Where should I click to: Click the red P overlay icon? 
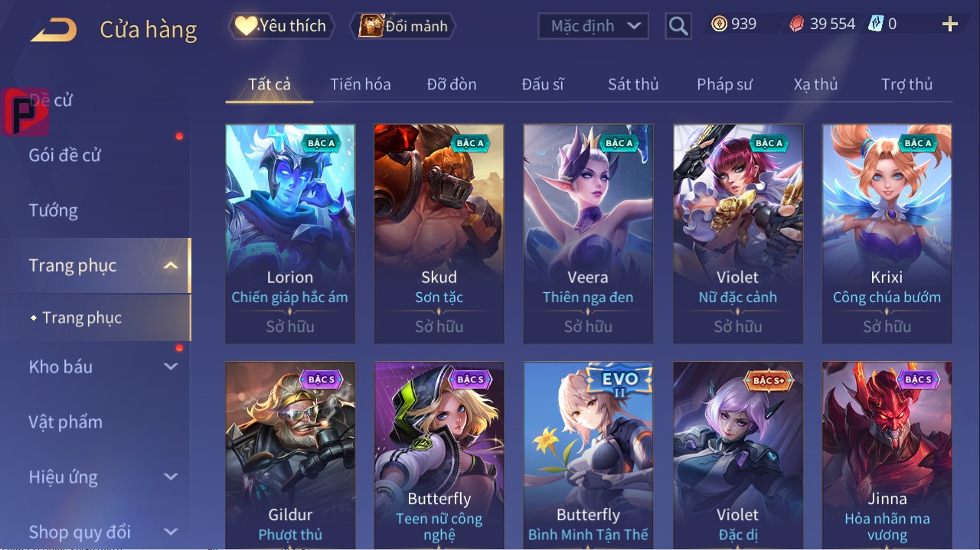point(24,112)
